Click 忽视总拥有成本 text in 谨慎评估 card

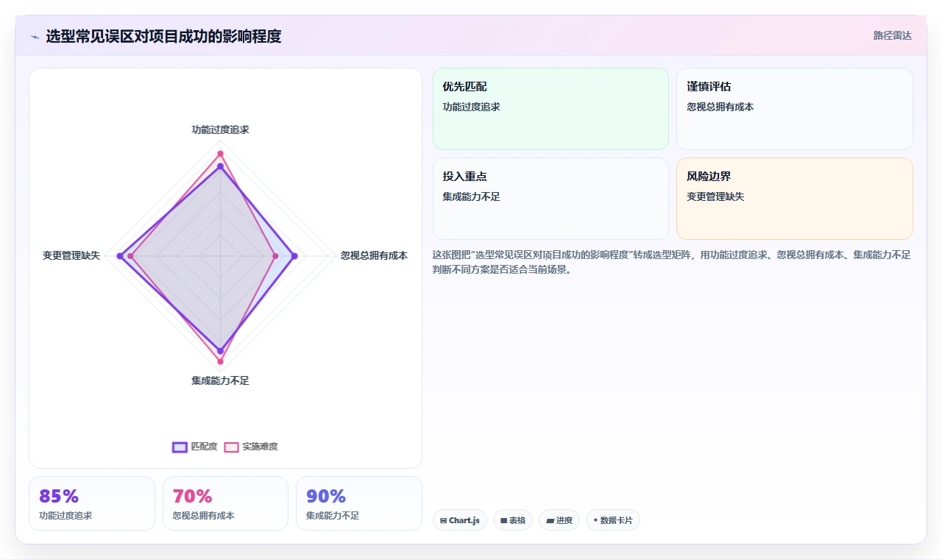coord(720,107)
